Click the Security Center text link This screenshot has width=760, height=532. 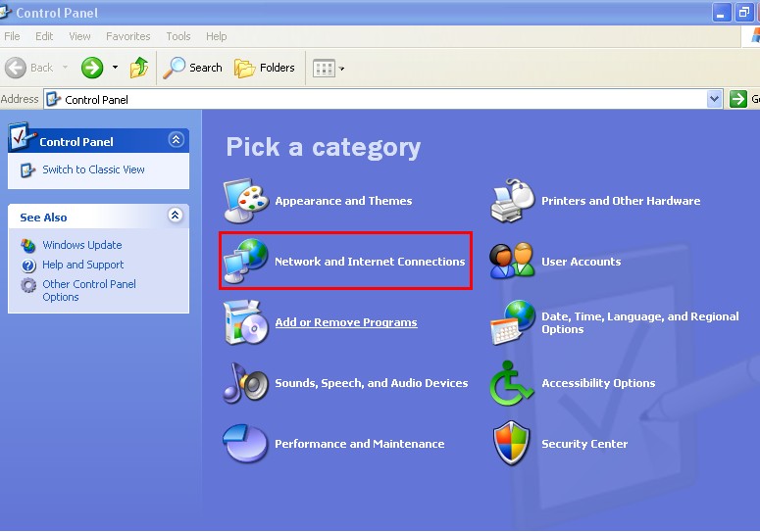584,444
